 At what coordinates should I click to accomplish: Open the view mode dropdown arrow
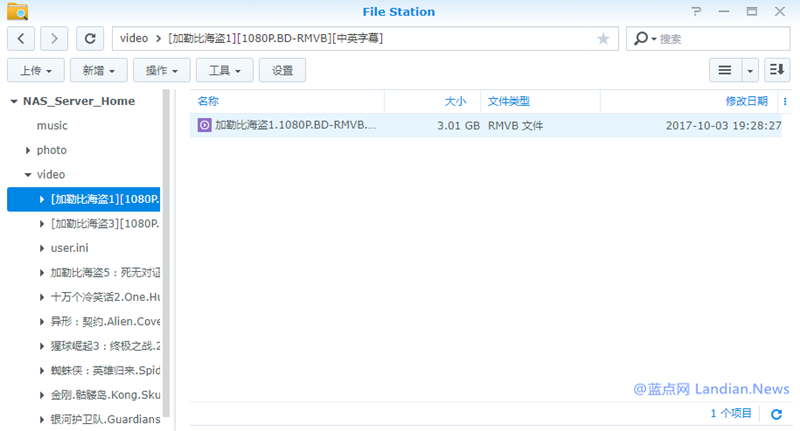[750, 70]
